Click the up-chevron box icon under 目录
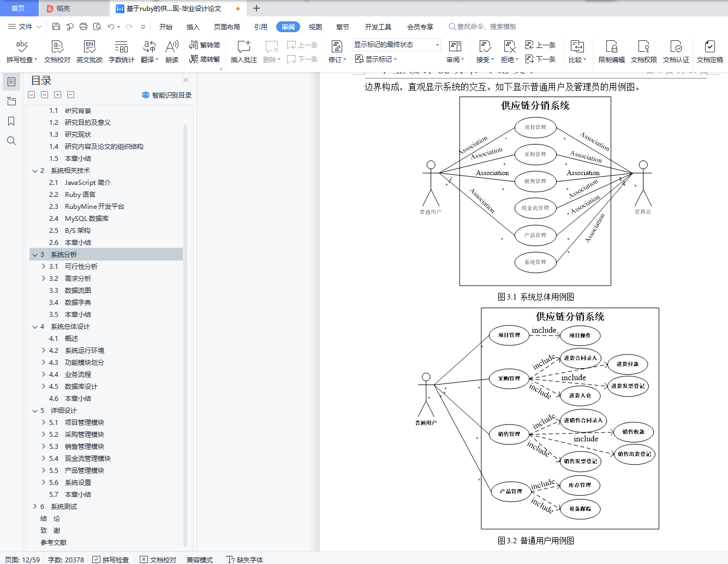Image resolution: width=728 pixels, height=564 pixels. [x=44, y=95]
